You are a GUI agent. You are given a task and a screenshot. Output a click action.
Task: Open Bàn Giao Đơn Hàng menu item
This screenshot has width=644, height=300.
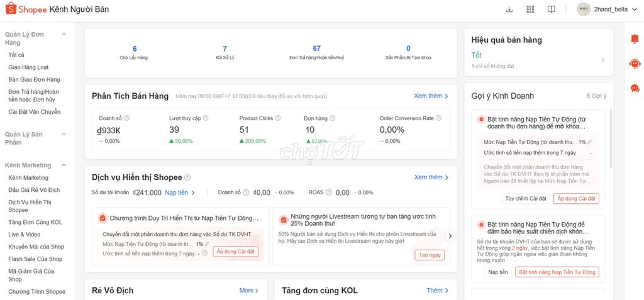(34, 80)
